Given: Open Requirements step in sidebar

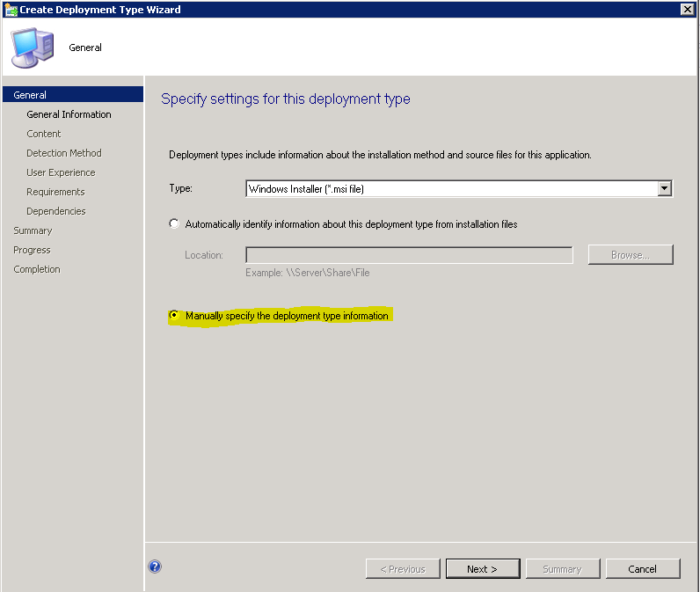Looking at the screenshot, I should pyautogui.click(x=55, y=192).
